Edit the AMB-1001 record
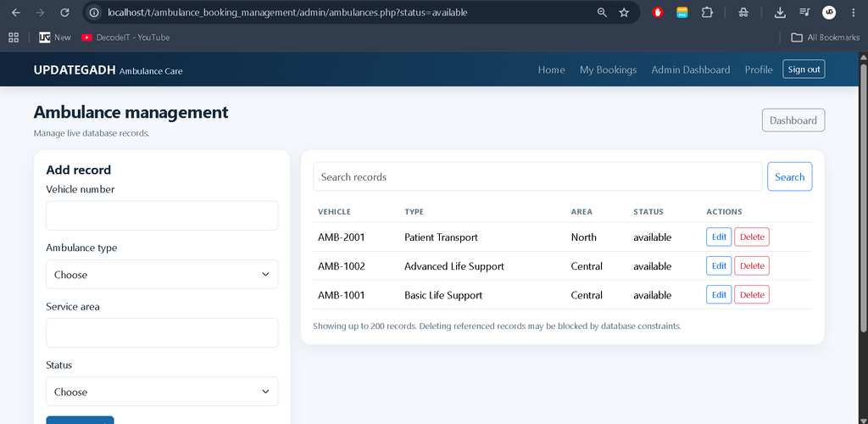 (719, 294)
